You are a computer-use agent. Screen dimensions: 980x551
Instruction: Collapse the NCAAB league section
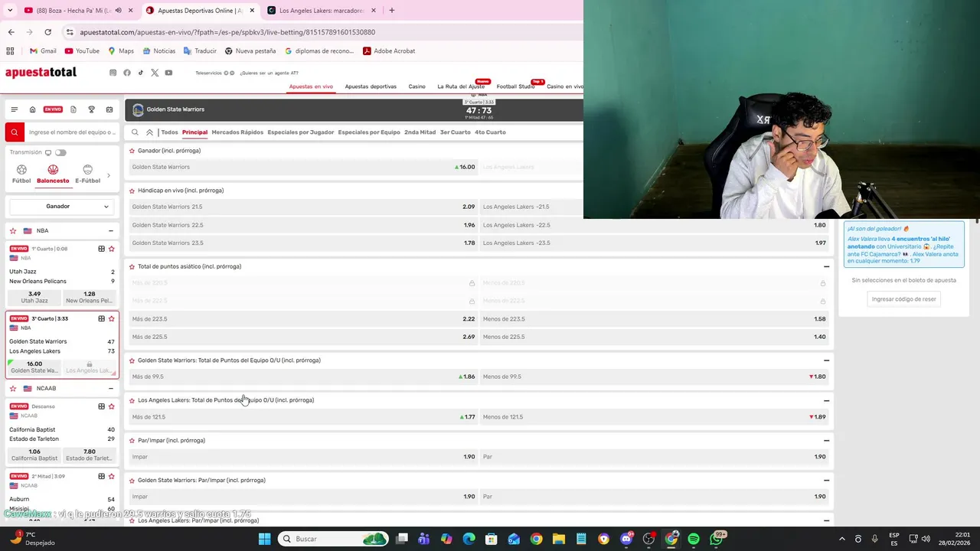(111, 388)
